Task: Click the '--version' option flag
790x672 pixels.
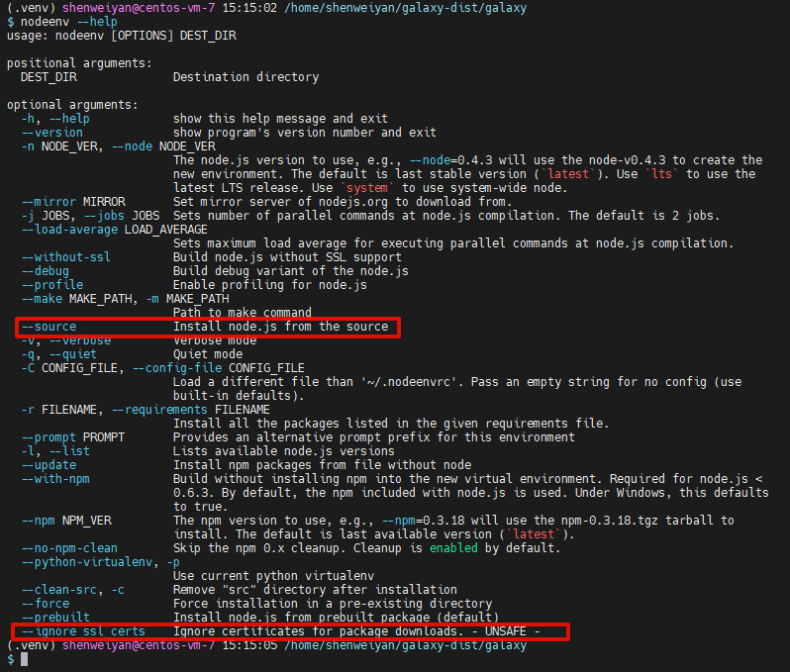Action: [51, 133]
